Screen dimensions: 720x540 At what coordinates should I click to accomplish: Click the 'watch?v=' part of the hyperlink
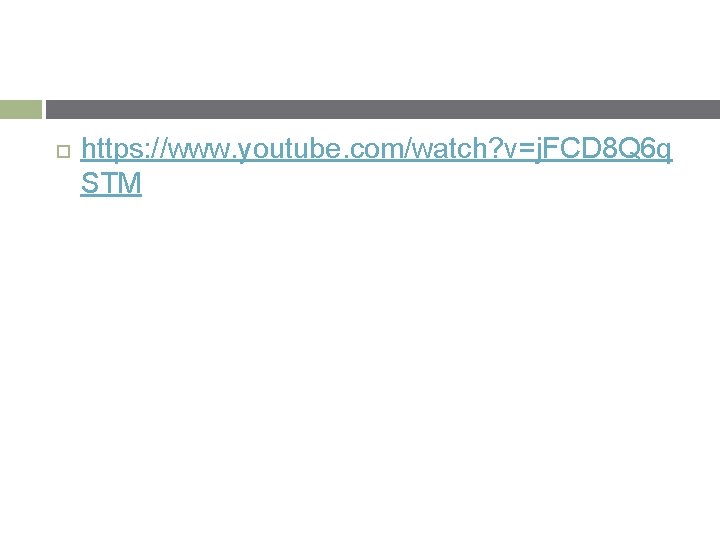[x=474, y=149]
